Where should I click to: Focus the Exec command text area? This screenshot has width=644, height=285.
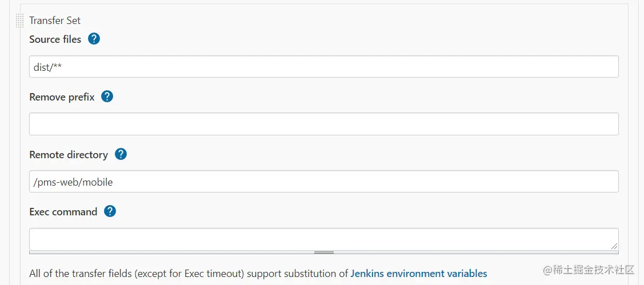tap(323, 239)
